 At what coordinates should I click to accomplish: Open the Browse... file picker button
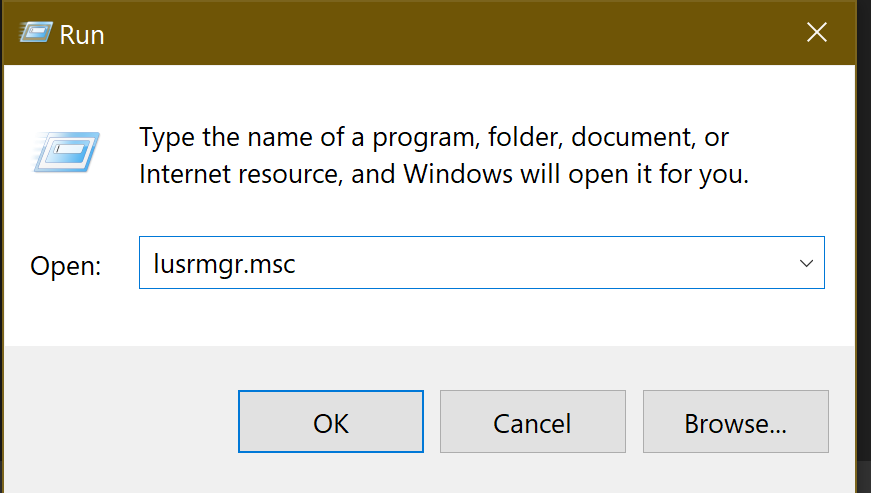[x=735, y=422]
